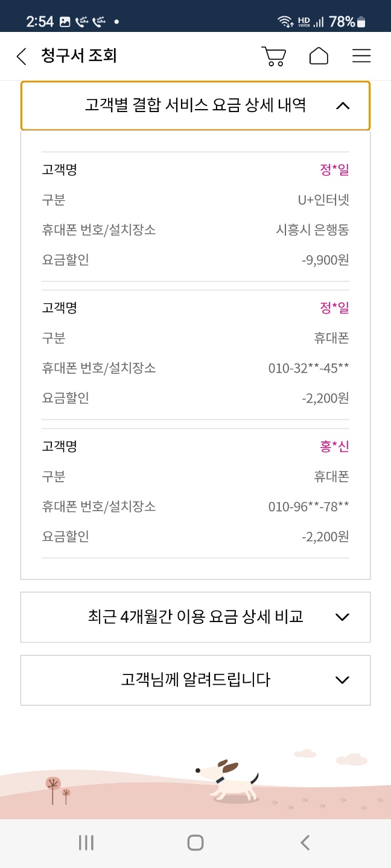The height and width of the screenshot is (868, 391).
Task: Tap down chevron next to 고객님께 알려드립니다
Action: 342,680
